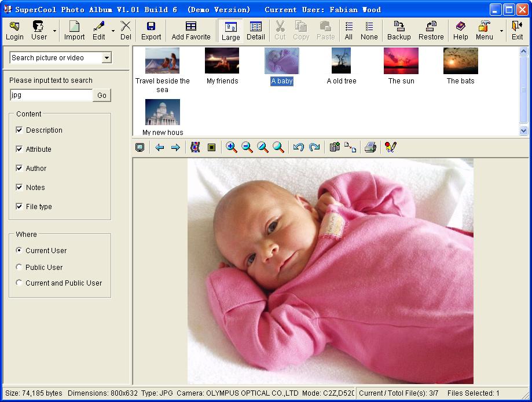532x402 pixels.
Task: Show the picture in full screen
Action: click(x=140, y=148)
